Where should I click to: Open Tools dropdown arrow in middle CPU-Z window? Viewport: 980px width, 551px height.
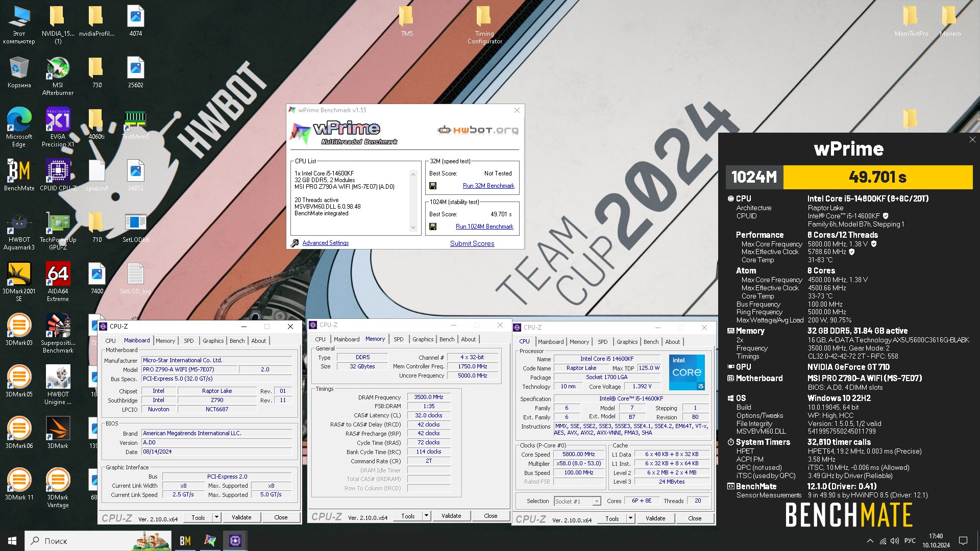coord(426,516)
